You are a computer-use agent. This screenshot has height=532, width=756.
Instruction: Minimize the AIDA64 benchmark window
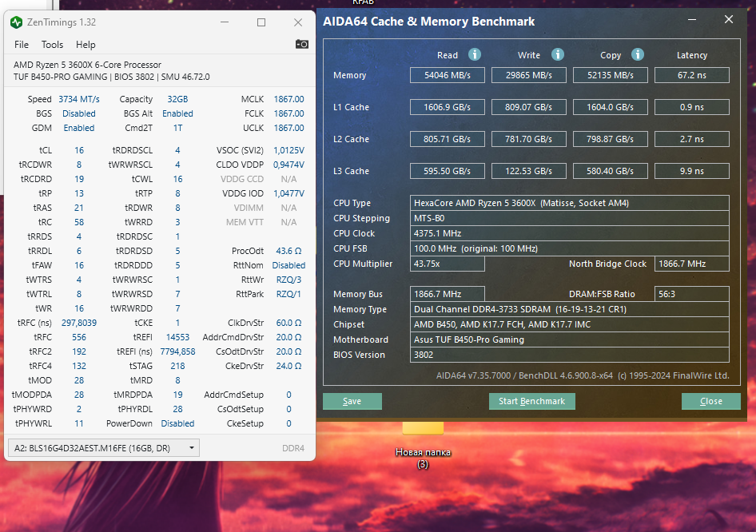[692, 20]
